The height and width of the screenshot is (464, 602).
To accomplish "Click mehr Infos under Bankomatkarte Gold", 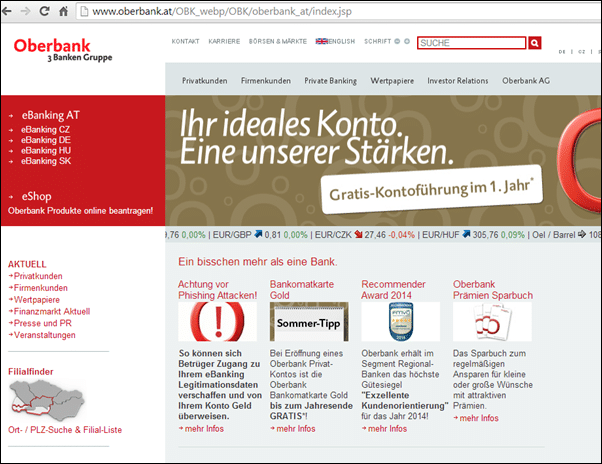I will 296,429.
